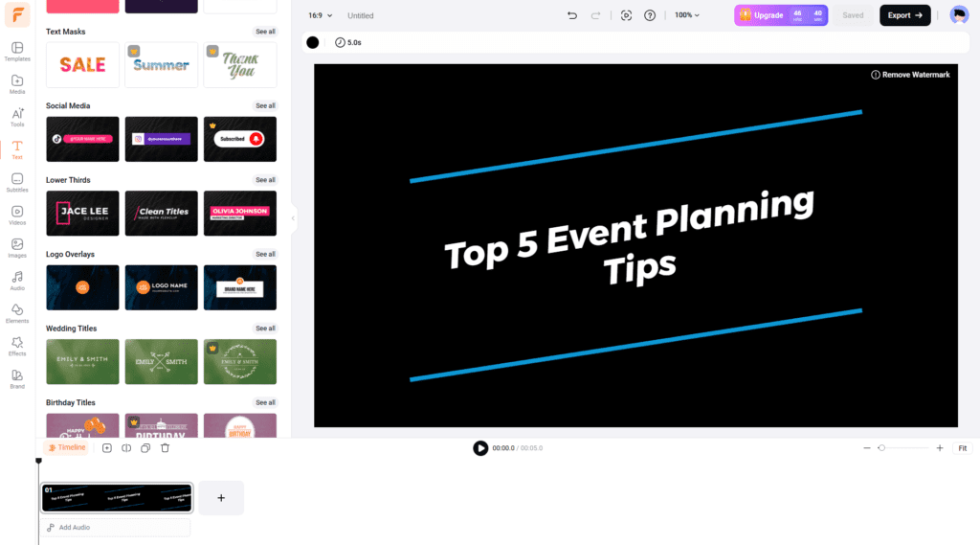The image size is (980, 545).
Task: Click the Saved status button
Action: 853,15
